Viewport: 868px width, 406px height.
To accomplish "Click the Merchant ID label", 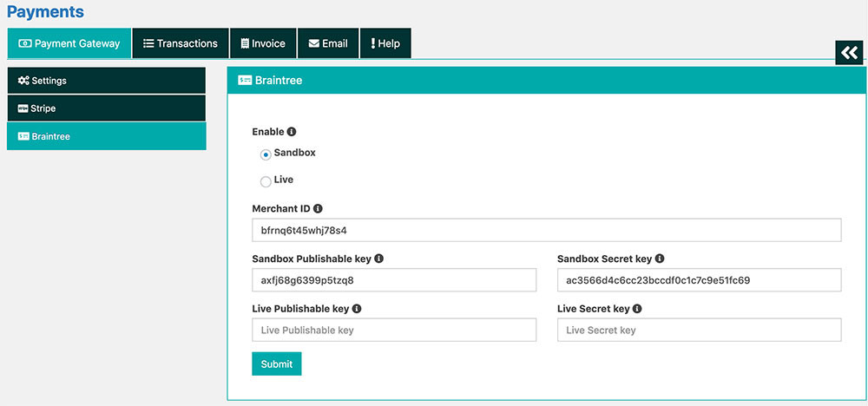I will [x=280, y=208].
